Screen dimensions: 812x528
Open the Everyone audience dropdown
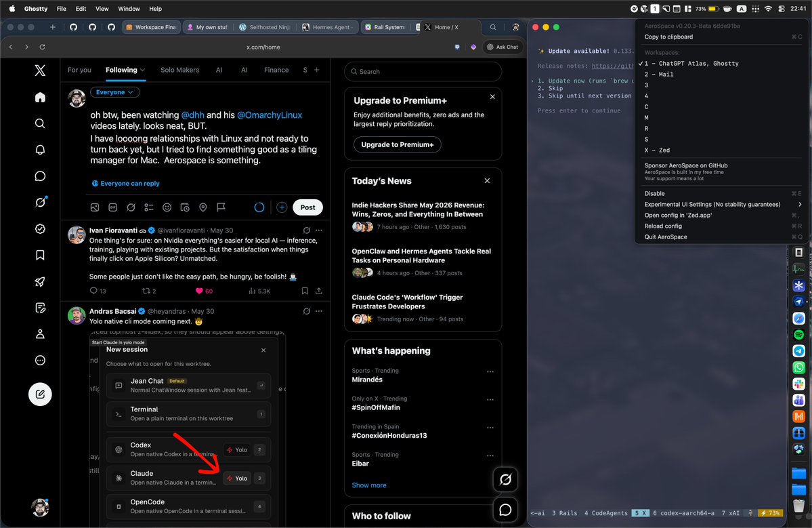pos(115,92)
